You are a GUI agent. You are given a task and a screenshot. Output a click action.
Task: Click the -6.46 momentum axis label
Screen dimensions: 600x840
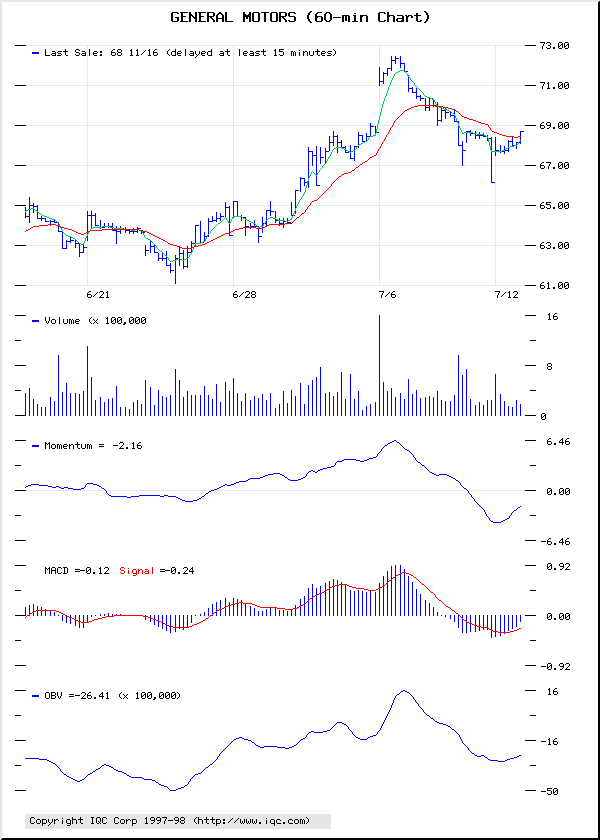click(x=554, y=542)
